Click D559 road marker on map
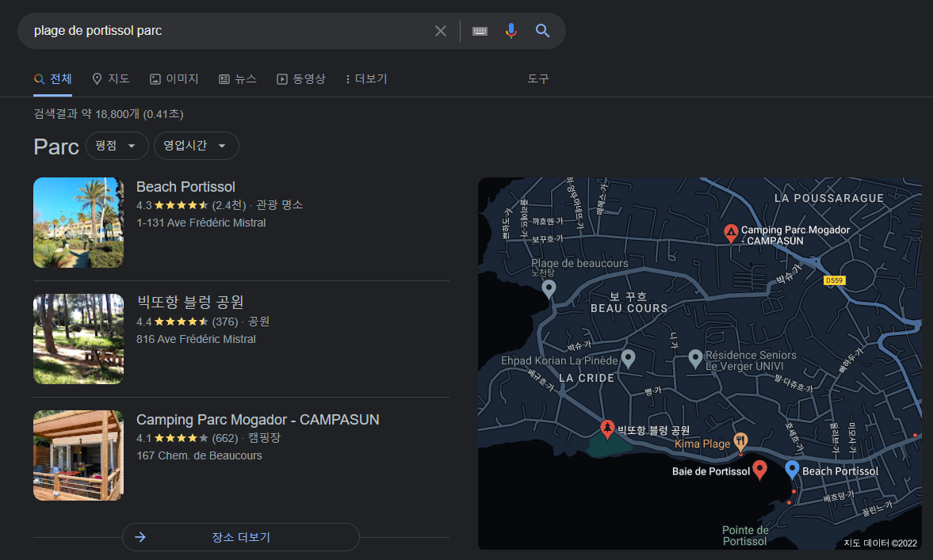The image size is (933, 560). click(x=834, y=280)
